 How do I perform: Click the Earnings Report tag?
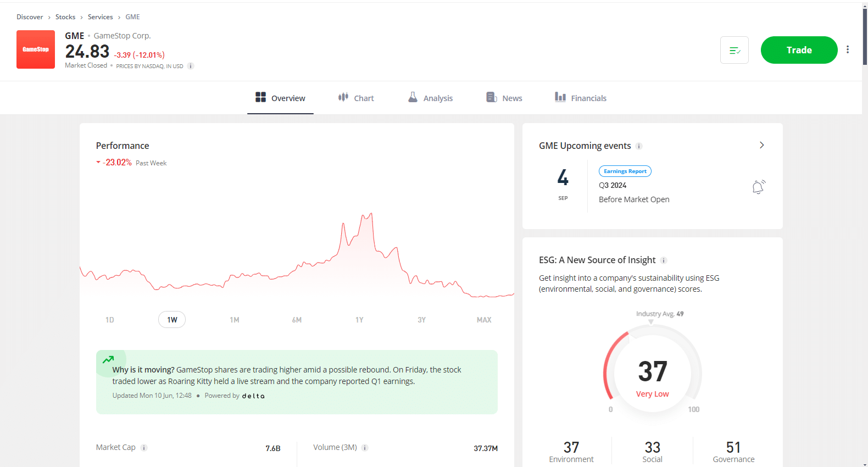click(x=625, y=171)
